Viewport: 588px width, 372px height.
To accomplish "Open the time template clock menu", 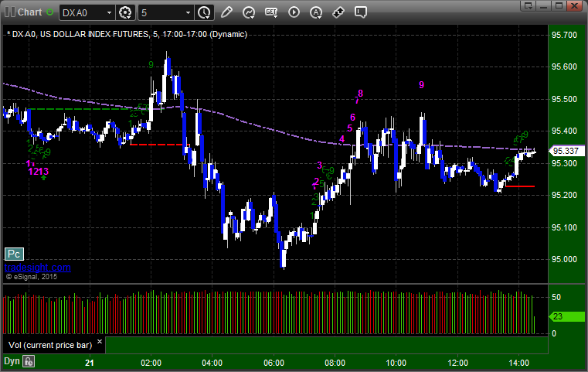I will [205, 12].
